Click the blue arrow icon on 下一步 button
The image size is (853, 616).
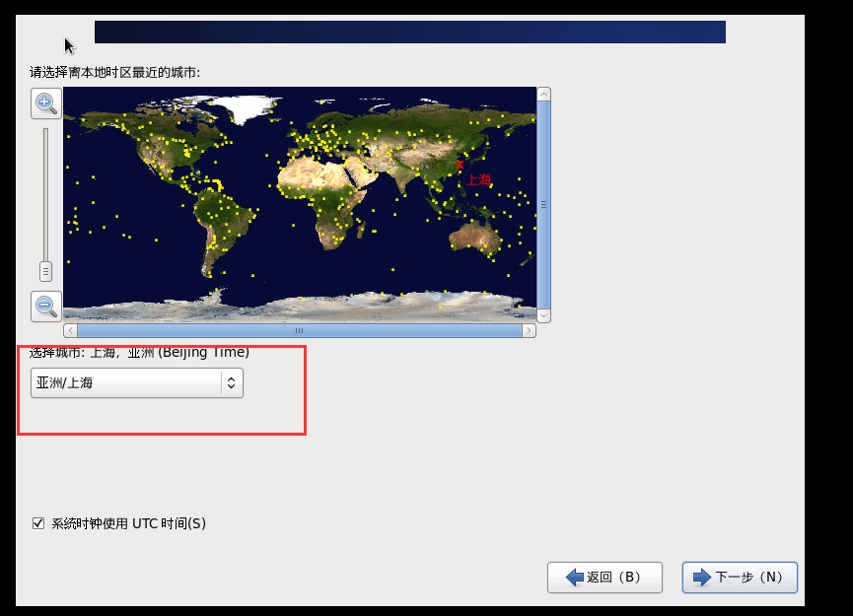pyautogui.click(x=702, y=578)
